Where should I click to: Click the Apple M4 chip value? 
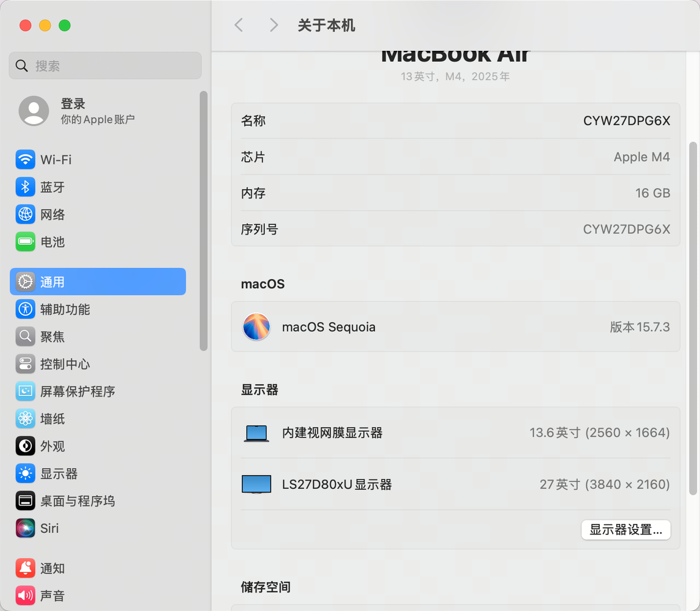pyautogui.click(x=642, y=157)
